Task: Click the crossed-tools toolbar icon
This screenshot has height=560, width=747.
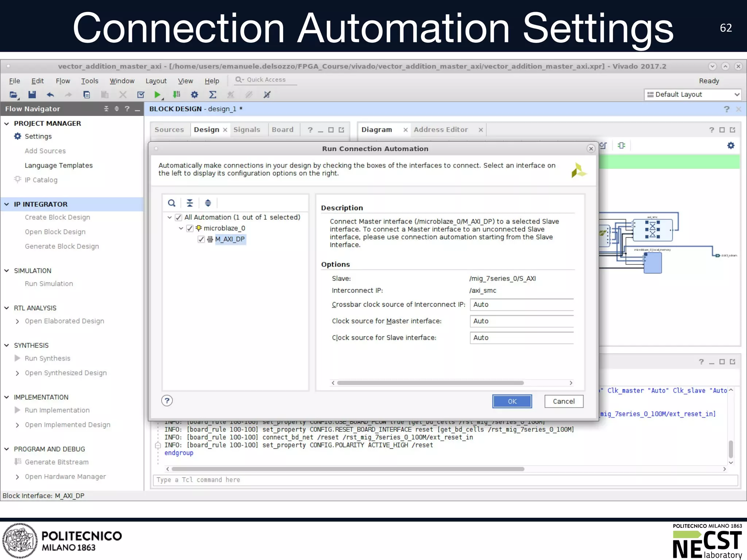Action: (x=267, y=95)
